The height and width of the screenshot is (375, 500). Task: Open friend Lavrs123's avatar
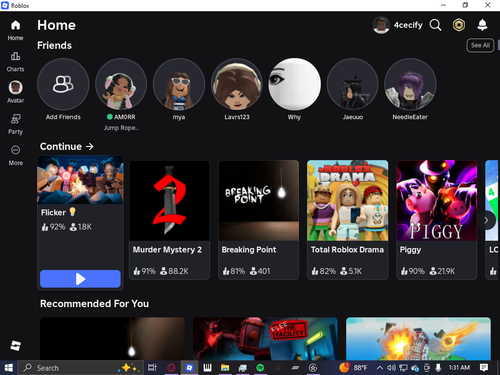[237, 84]
